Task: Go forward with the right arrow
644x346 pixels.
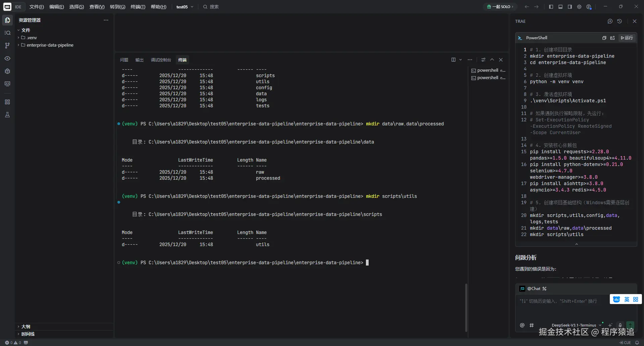Action: coord(536,7)
